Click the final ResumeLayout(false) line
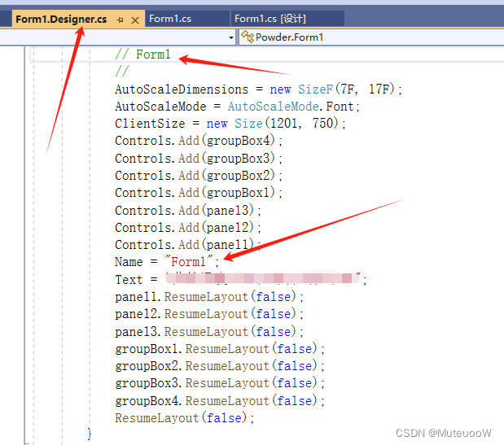 point(185,418)
